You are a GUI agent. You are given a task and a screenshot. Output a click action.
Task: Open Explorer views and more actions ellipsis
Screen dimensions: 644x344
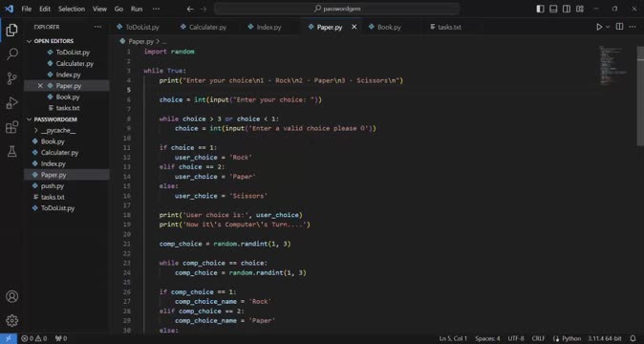97,27
